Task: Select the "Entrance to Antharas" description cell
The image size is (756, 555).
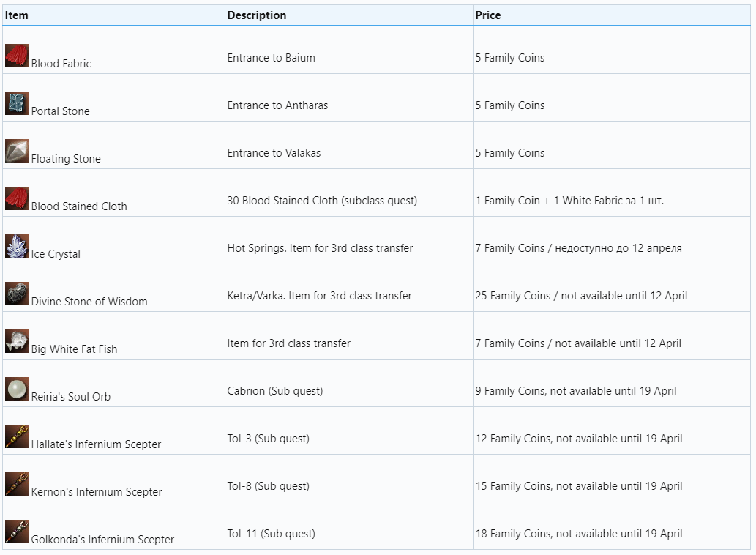Action: (x=277, y=105)
